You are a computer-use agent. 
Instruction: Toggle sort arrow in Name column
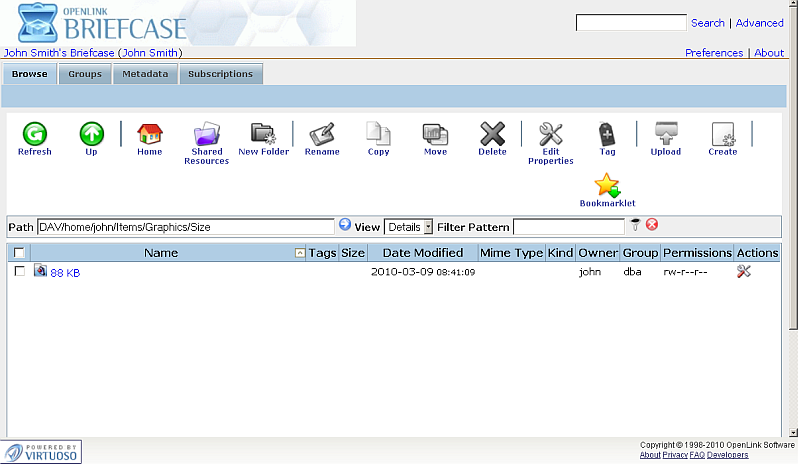(300, 253)
